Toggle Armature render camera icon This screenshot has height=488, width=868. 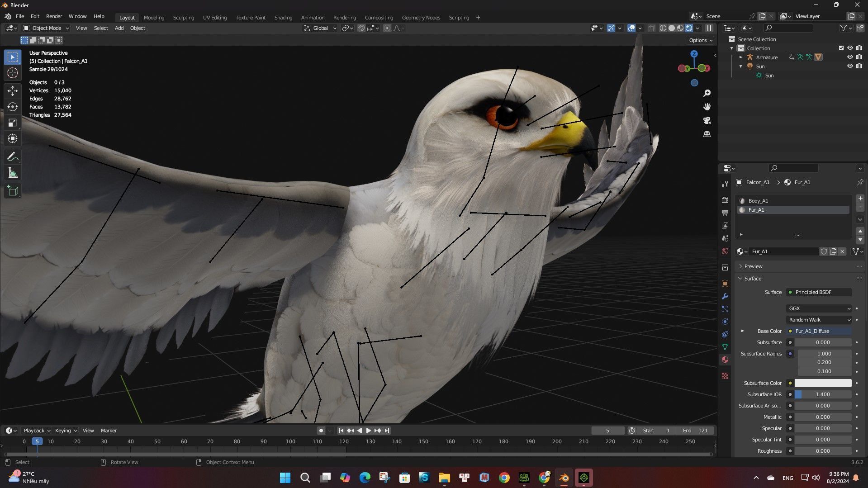point(859,57)
